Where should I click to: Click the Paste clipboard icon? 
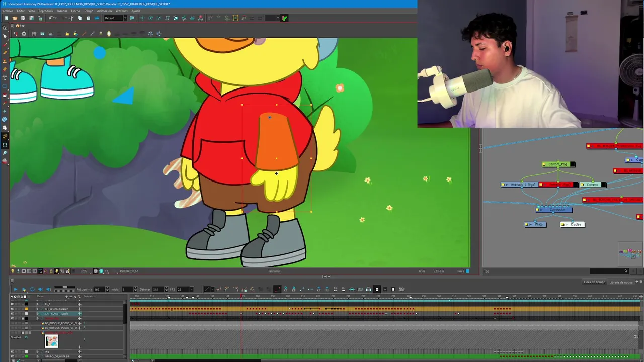point(88,18)
